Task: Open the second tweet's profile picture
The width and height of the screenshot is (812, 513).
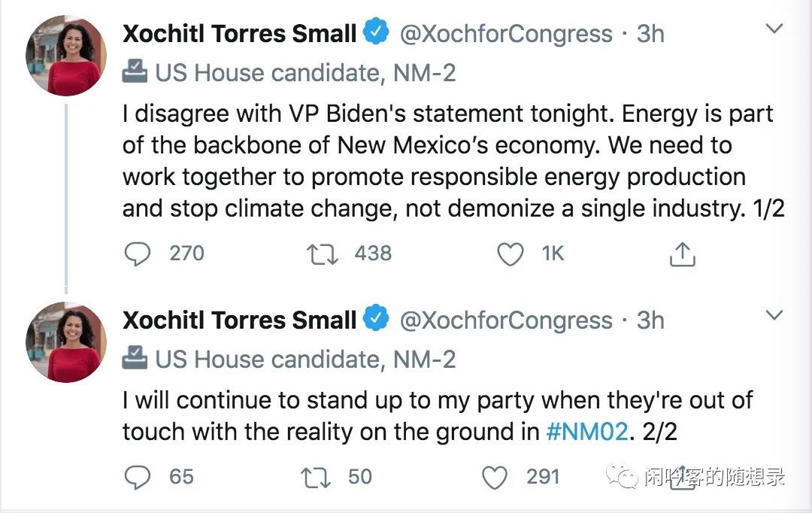Action: tap(66, 342)
